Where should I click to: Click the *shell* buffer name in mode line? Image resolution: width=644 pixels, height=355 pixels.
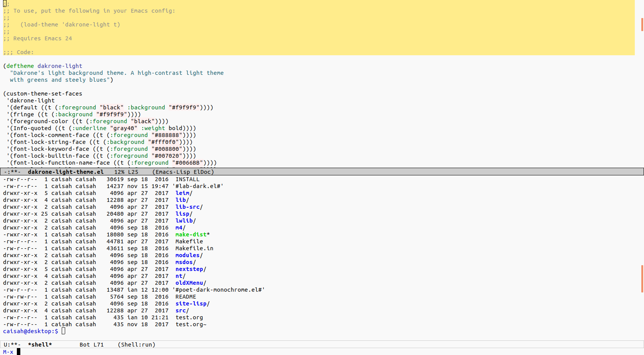tap(40, 345)
